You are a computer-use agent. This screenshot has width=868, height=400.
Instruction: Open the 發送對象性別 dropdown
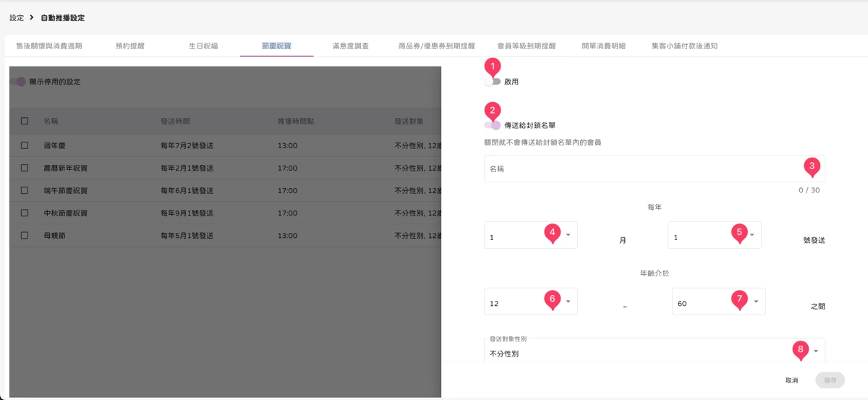(x=655, y=352)
